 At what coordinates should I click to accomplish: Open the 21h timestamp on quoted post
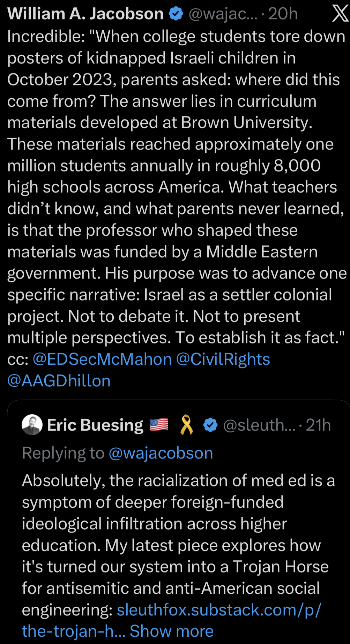point(318,425)
